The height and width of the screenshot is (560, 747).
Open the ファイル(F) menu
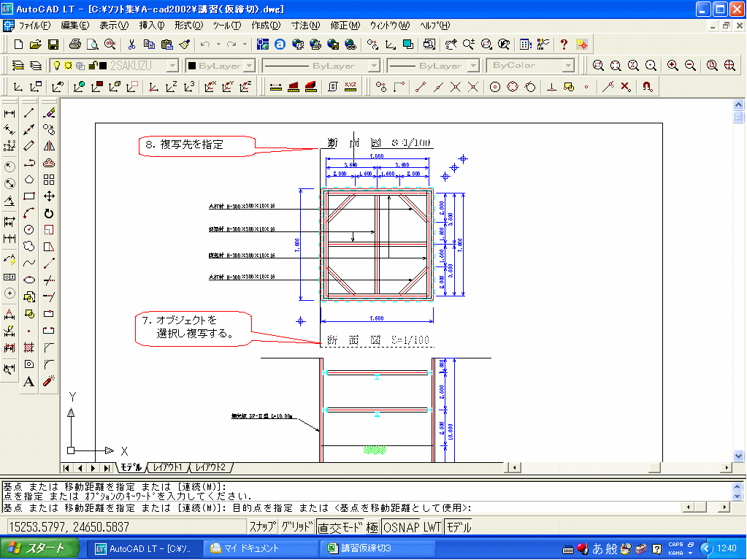tap(34, 26)
